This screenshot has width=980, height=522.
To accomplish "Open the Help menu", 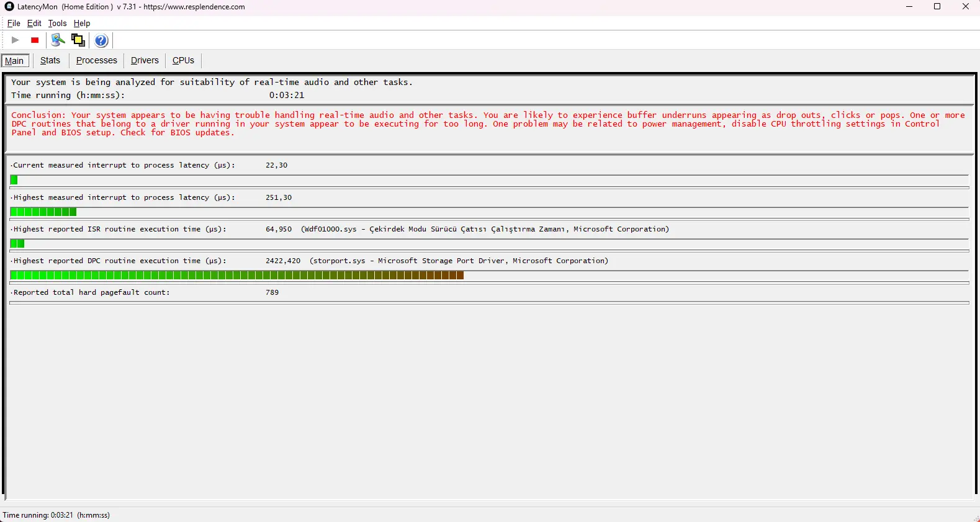I will click(82, 23).
